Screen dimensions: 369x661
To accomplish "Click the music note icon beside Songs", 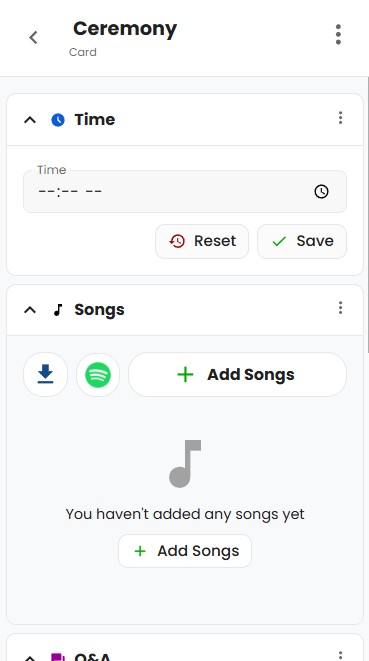I will [x=58, y=310].
